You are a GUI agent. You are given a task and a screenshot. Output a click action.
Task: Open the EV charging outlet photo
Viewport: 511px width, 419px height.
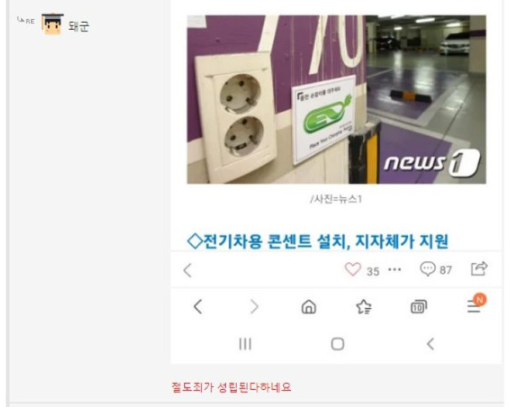click(x=336, y=99)
